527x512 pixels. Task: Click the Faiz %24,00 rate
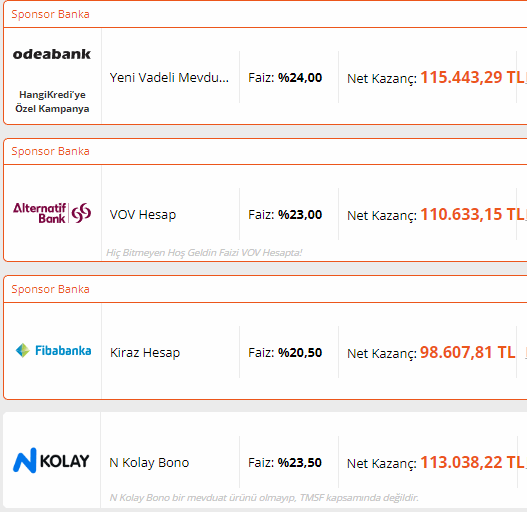pos(285,78)
